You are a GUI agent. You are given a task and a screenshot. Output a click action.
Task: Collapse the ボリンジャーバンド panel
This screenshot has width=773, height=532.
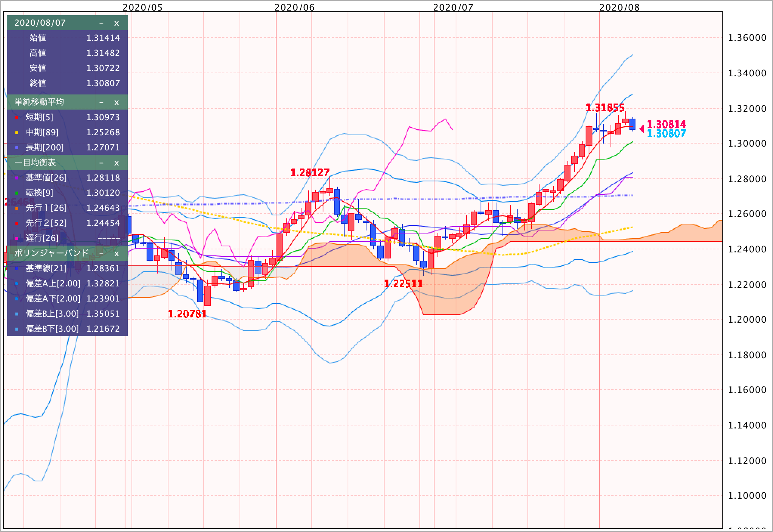(101, 254)
